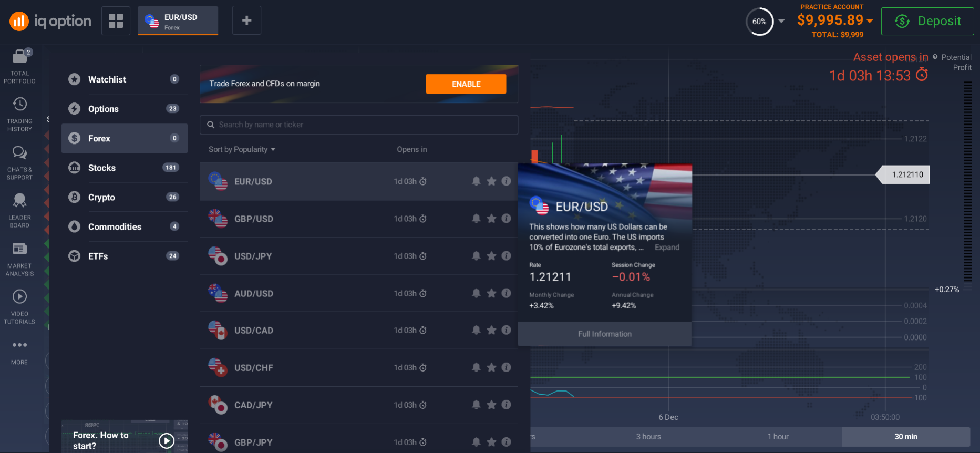Open info icon for USD/CHF
This screenshot has width=980, height=453.
click(506, 367)
